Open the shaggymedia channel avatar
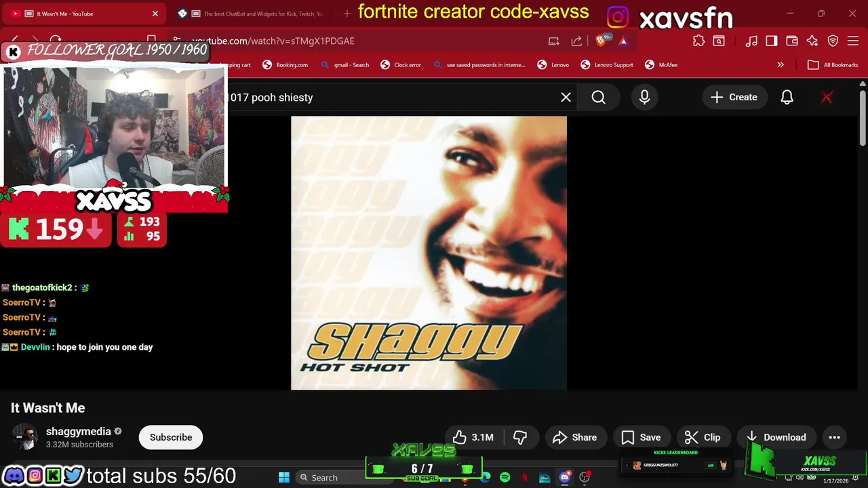The image size is (868, 488). point(24,437)
